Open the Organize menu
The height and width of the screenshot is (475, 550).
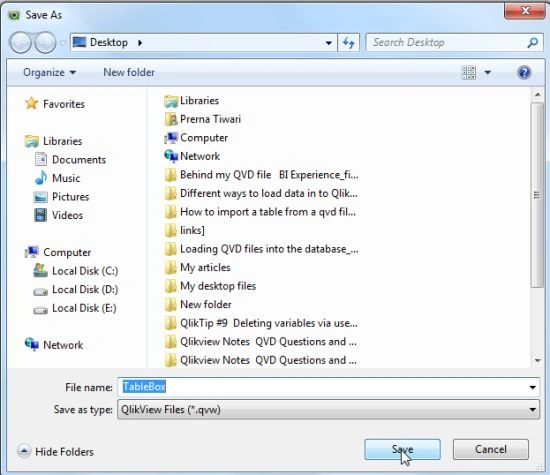(49, 73)
